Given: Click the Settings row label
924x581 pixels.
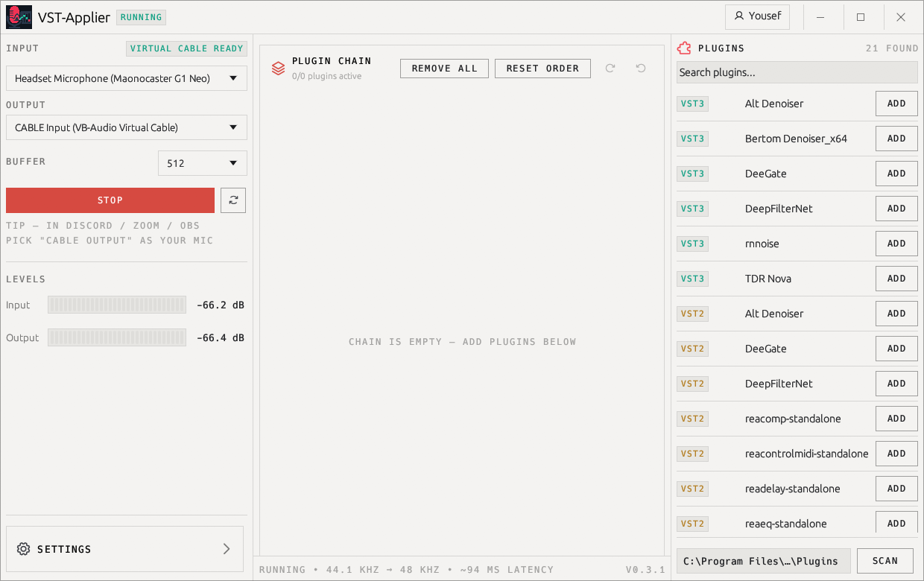Looking at the screenshot, I should click(x=64, y=549).
